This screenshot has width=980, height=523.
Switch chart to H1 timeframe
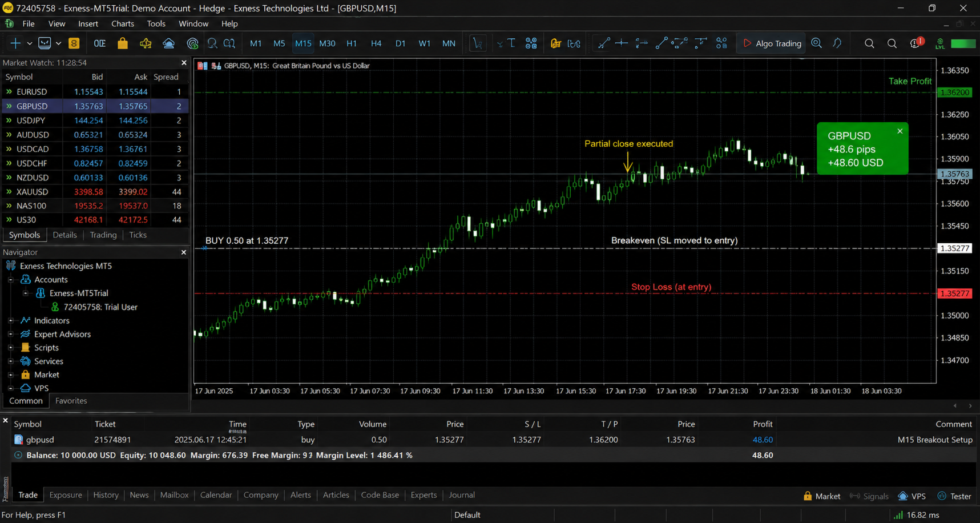tap(352, 43)
